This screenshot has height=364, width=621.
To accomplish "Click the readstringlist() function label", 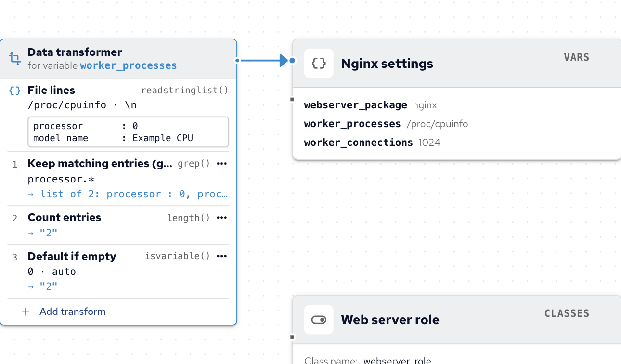I will (185, 91).
